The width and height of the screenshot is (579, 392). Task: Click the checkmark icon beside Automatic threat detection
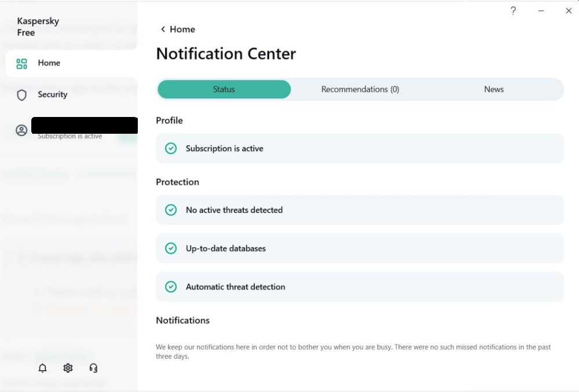coord(171,287)
